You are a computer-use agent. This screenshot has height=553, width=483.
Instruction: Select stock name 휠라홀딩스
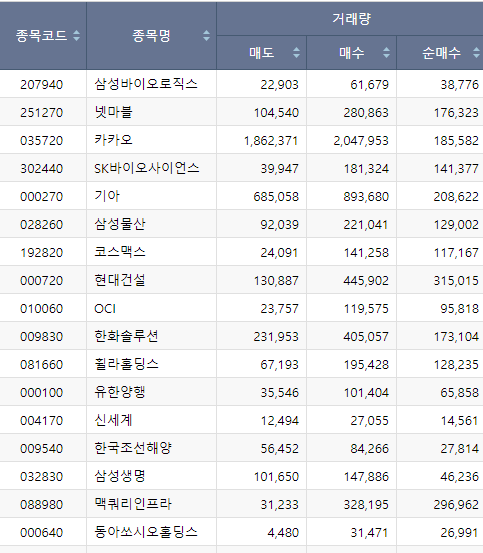126,364
